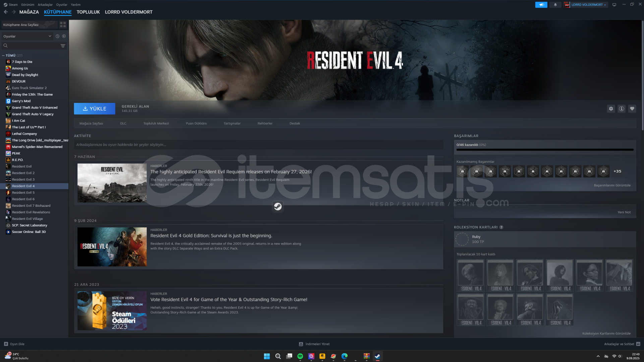
Task: Click the achievements progress bar
Action: [545, 150]
